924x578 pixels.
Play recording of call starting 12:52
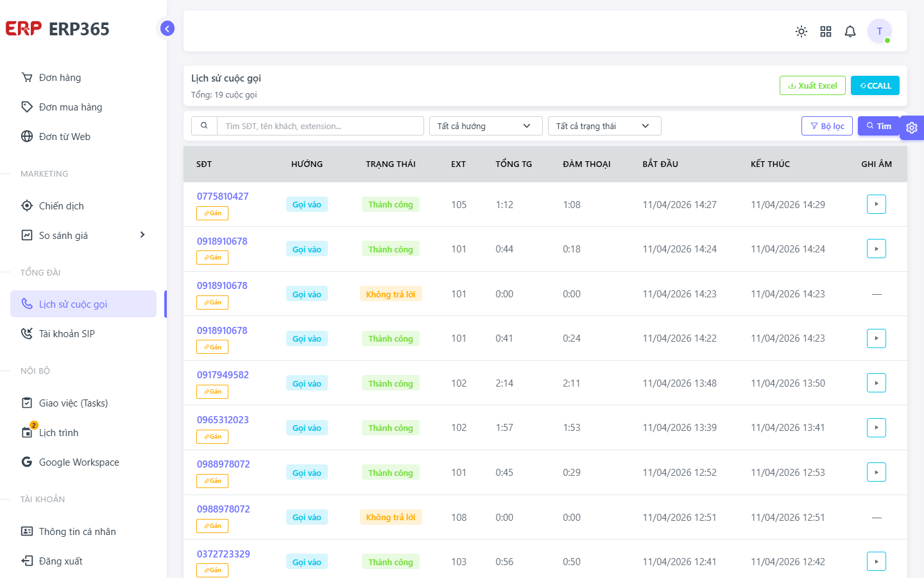pyautogui.click(x=877, y=472)
